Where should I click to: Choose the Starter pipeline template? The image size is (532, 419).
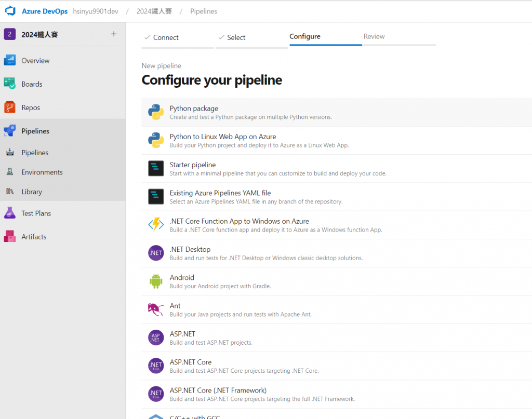tap(337, 168)
